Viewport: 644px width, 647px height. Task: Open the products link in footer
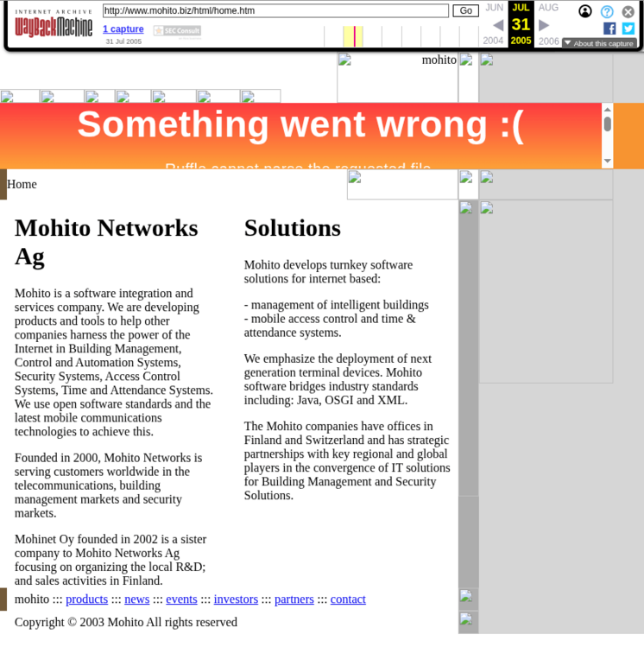coord(86,599)
